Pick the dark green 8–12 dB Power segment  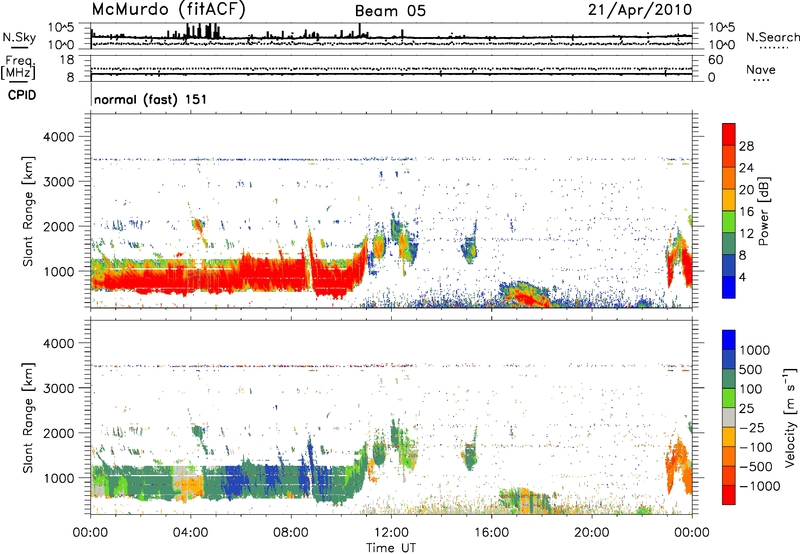tap(729, 243)
